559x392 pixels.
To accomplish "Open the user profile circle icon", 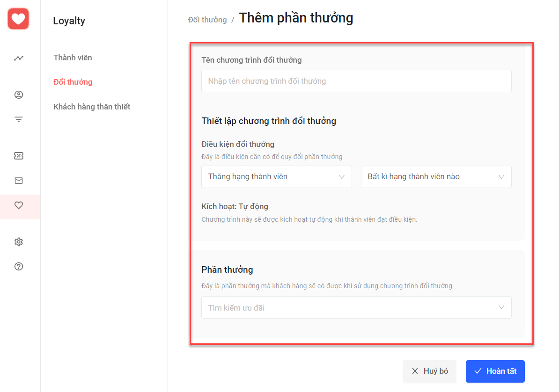I will (19, 94).
